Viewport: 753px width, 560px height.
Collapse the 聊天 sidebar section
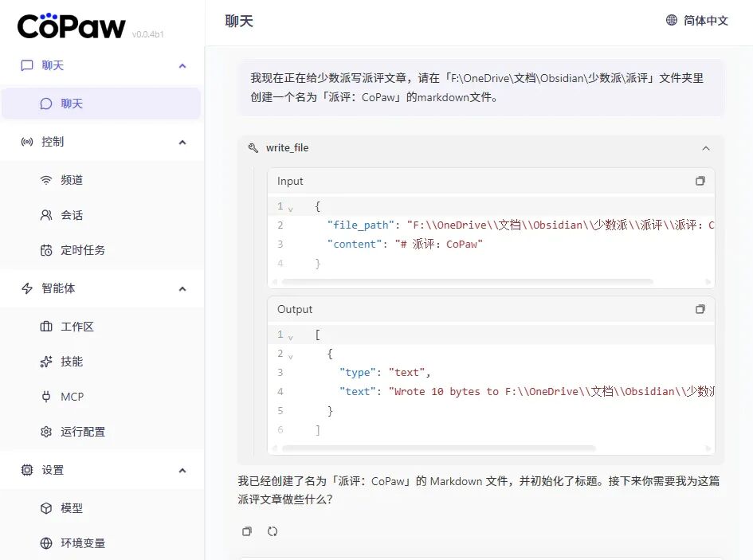pyautogui.click(x=182, y=66)
